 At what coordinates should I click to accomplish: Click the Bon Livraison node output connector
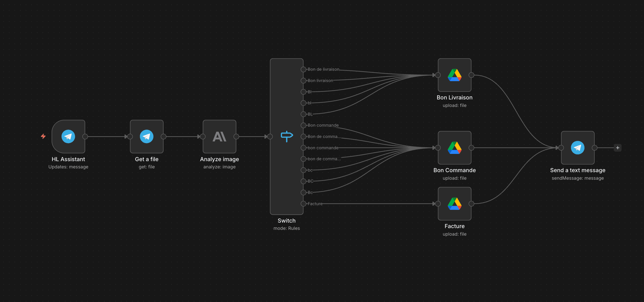click(471, 75)
